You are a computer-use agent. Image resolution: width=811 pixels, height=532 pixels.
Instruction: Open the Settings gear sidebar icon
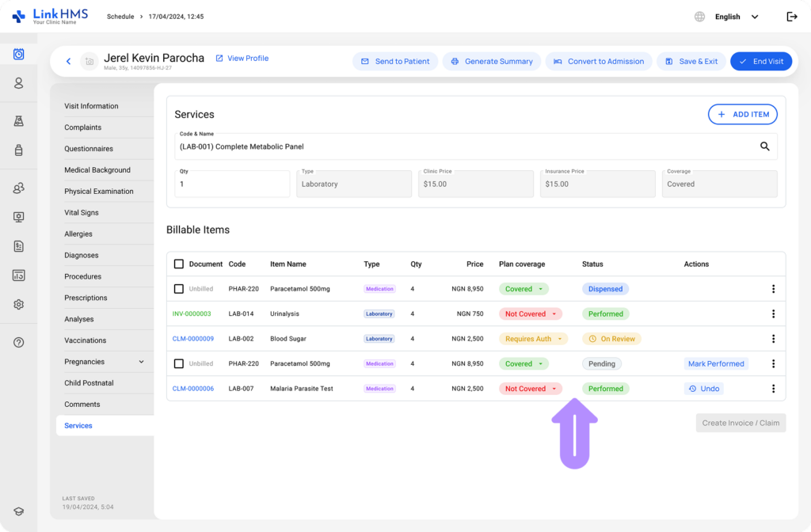pyautogui.click(x=19, y=305)
